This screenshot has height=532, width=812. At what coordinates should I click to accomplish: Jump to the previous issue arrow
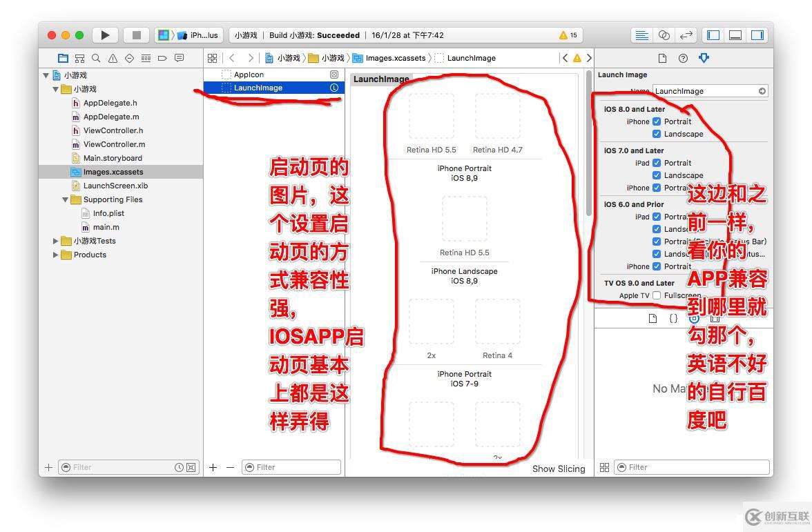point(565,58)
